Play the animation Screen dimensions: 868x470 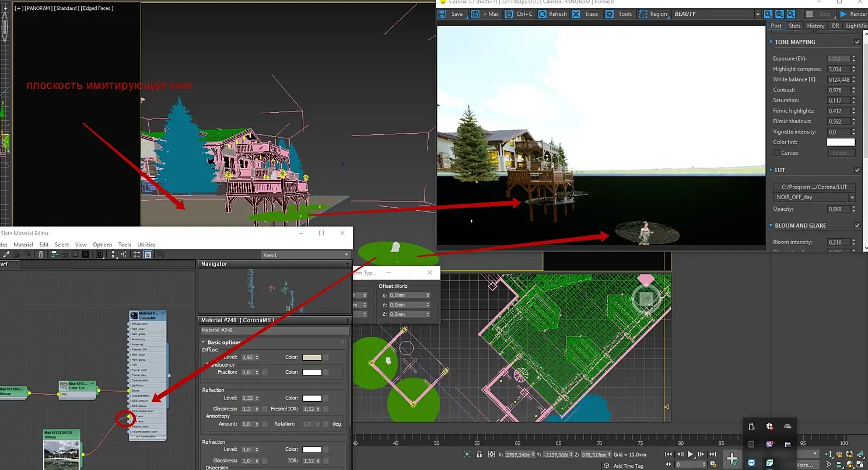[691, 454]
